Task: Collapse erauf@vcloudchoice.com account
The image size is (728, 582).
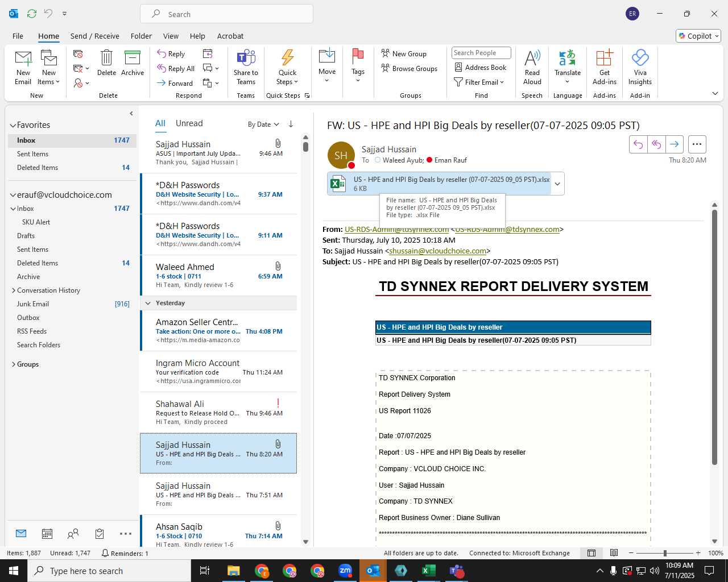Action: (x=13, y=195)
